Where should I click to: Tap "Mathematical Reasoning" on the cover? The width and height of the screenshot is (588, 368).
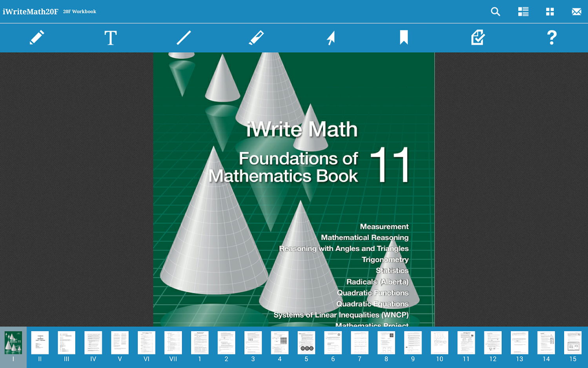(x=365, y=238)
